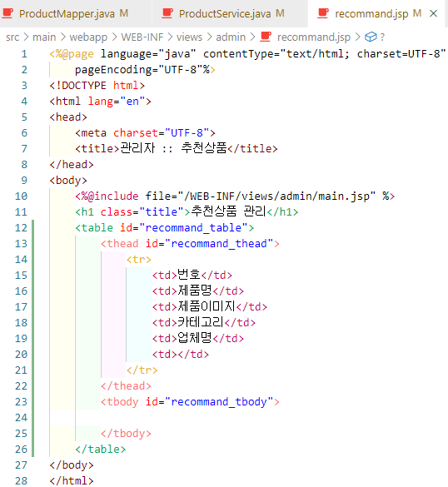Click the id "recommand_table" value
This screenshot has height=487, width=448.
(193, 228)
